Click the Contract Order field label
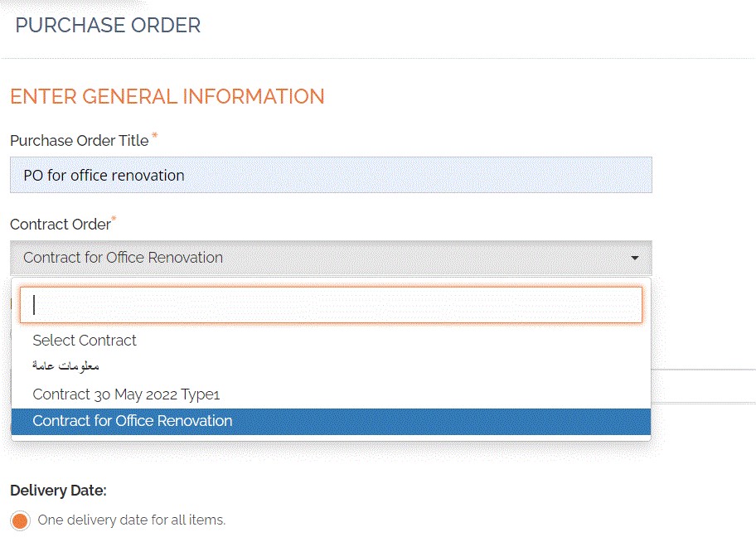This screenshot has width=756, height=537. tap(60, 225)
